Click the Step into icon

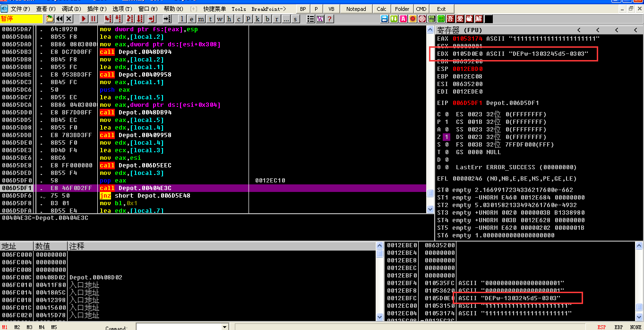pos(108,19)
